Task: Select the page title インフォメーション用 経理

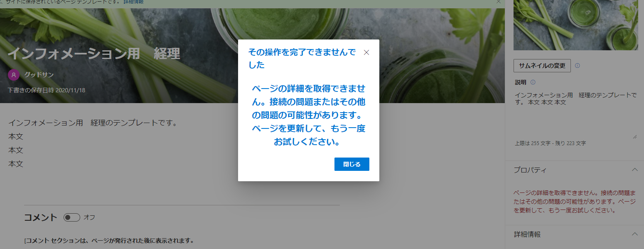Action: click(94, 54)
